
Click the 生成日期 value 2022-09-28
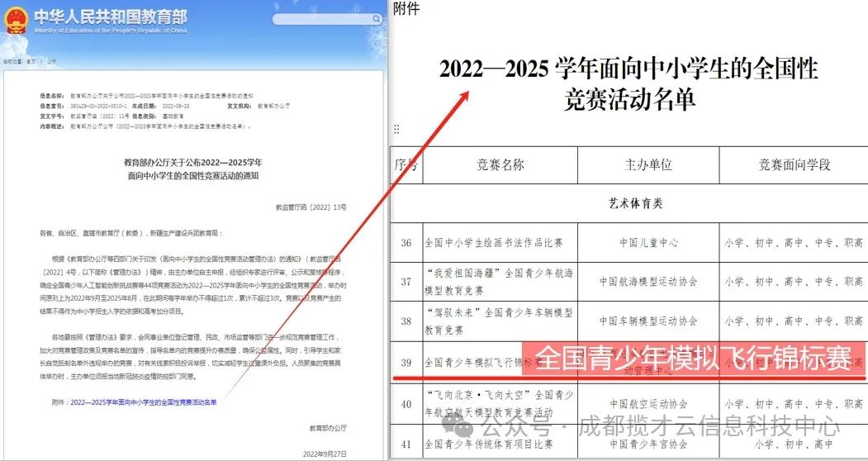click(x=177, y=106)
